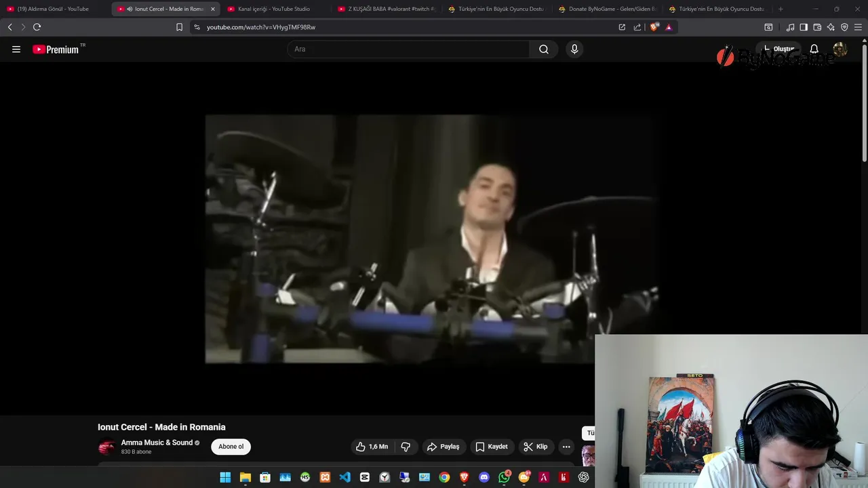Screen dimensions: 868x488
Task: Open Brave VPN shield icon
Action: 844,27
